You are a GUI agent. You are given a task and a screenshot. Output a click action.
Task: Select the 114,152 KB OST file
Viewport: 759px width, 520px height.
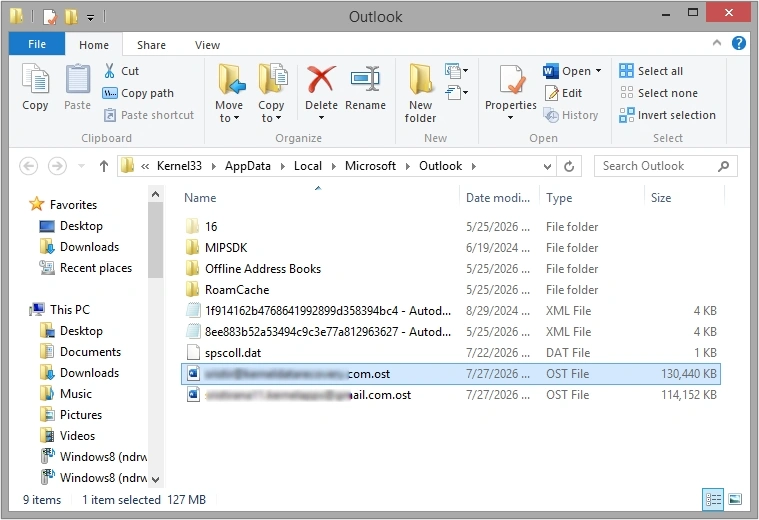451,395
